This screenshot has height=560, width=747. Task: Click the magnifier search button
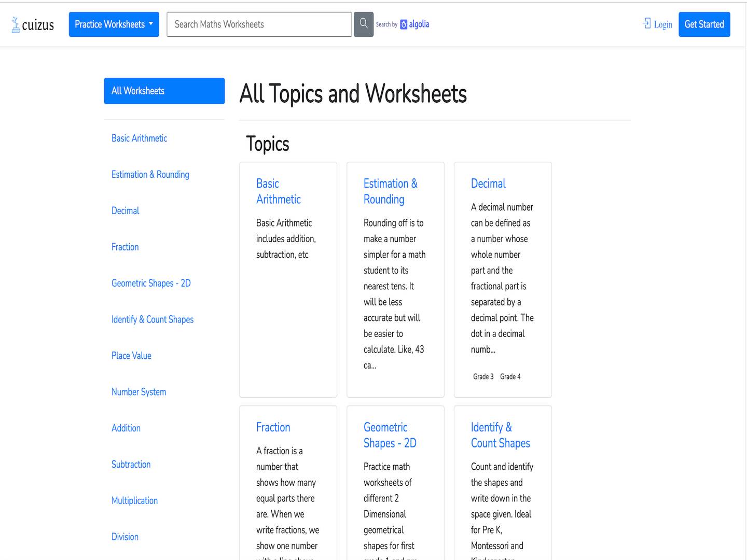click(364, 24)
